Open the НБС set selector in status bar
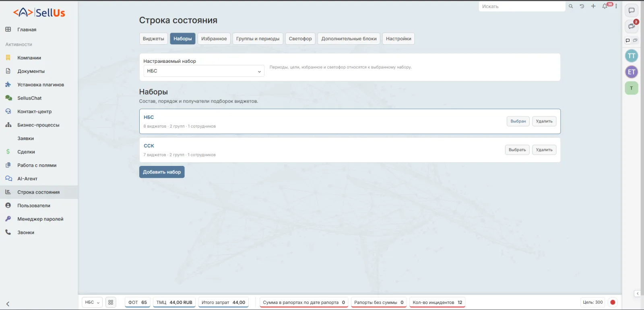 click(92, 302)
